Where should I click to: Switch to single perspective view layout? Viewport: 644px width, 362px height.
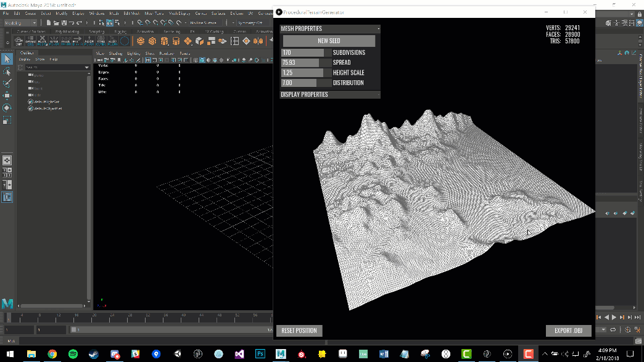click(7, 160)
